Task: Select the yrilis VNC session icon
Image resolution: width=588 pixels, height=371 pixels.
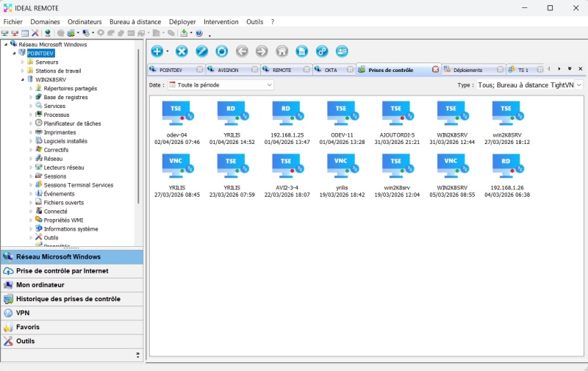Action: [341, 165]
